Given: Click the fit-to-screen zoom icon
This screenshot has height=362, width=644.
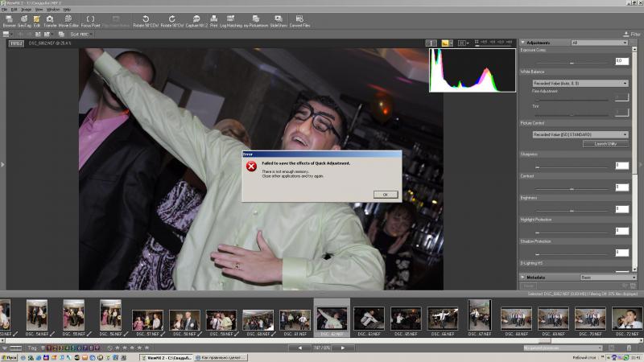Looking at the screenshot, I should pos(477,42).
